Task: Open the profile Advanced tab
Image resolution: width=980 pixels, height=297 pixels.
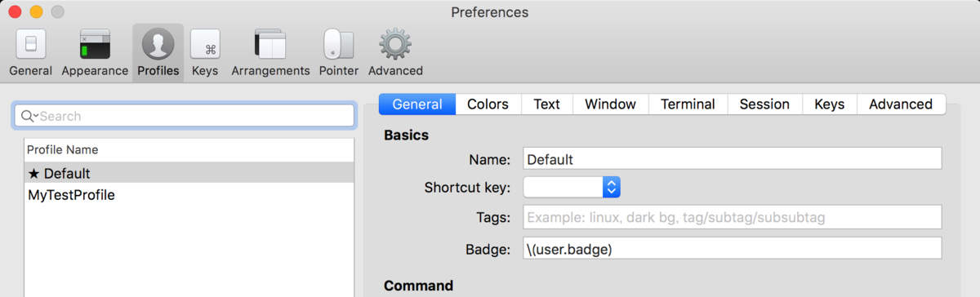Action: coord(901,104)
